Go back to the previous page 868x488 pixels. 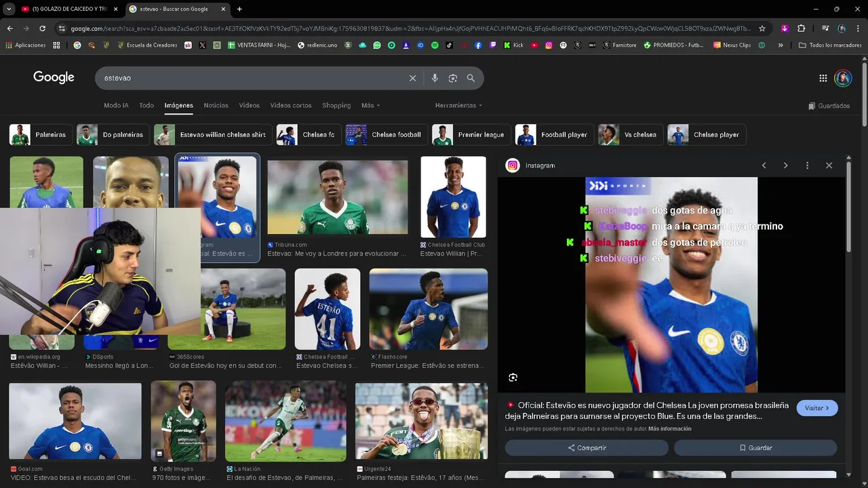pyautogui.click(x=9, y=28)
